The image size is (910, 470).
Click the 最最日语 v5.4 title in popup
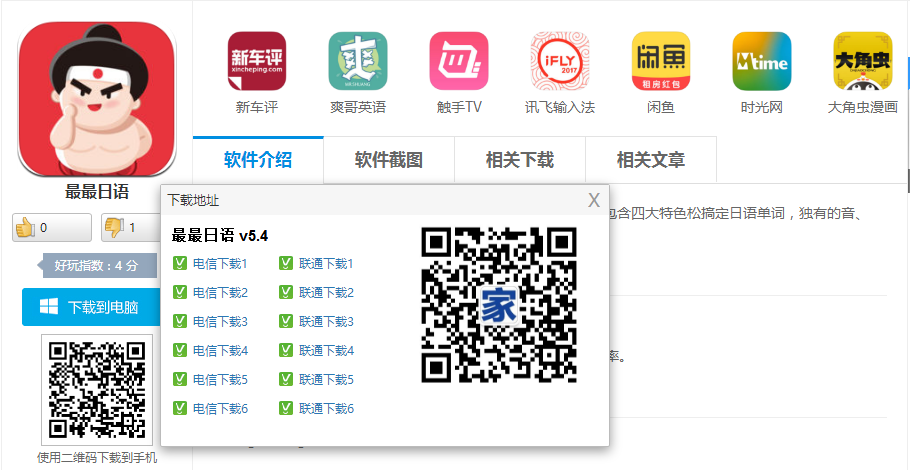click(x=220, y=236)
